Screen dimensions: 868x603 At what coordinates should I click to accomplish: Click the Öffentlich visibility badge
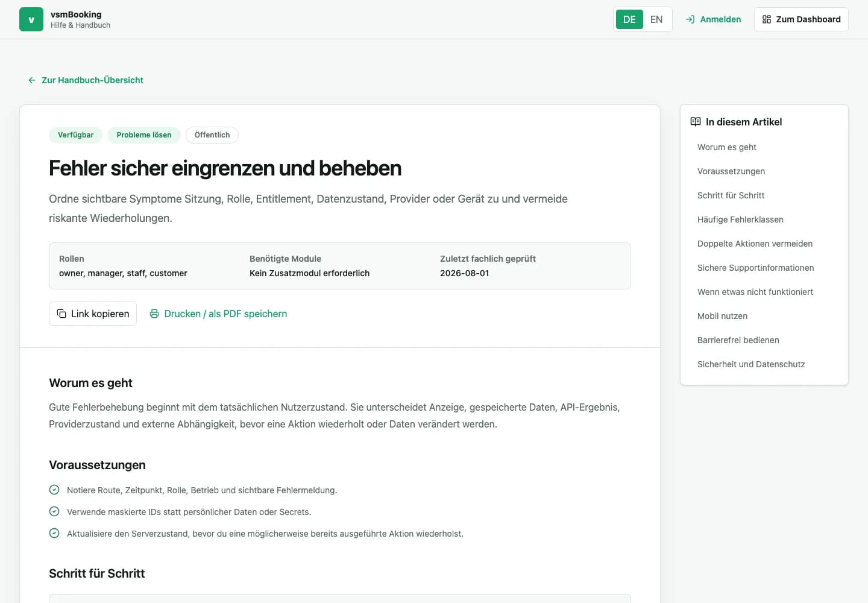212,135
